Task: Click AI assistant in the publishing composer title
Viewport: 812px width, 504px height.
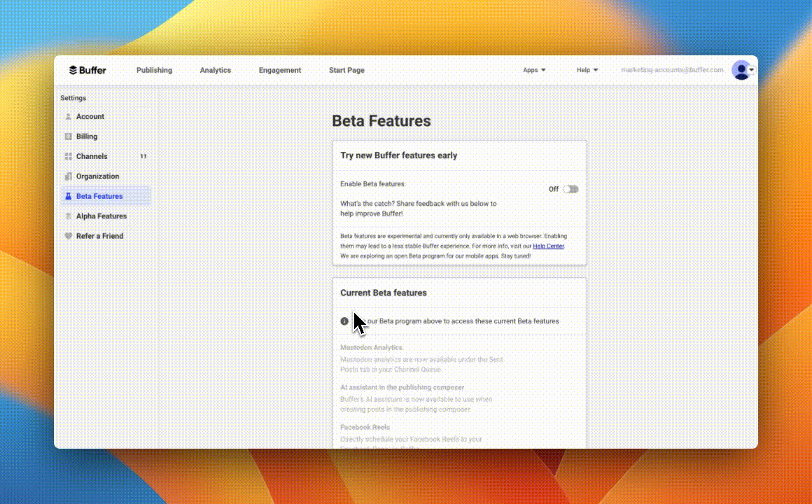Action: [x=402, y=388]
